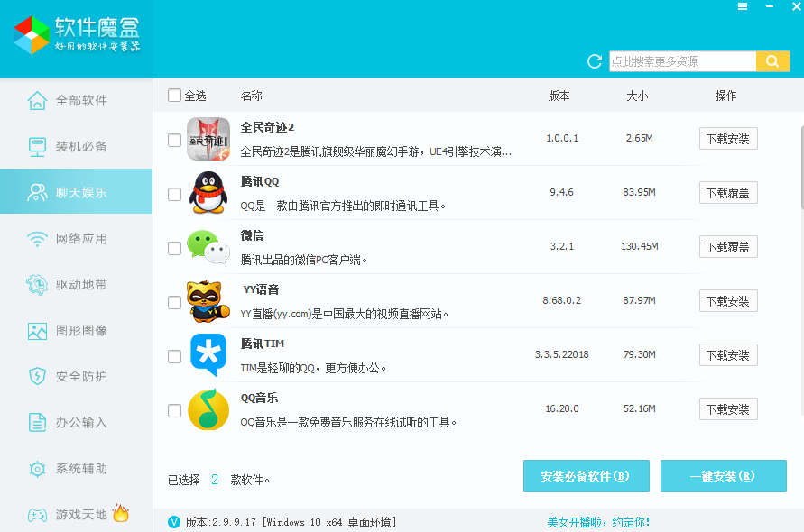Check the box for 腾讯TIM

[174, 356]
